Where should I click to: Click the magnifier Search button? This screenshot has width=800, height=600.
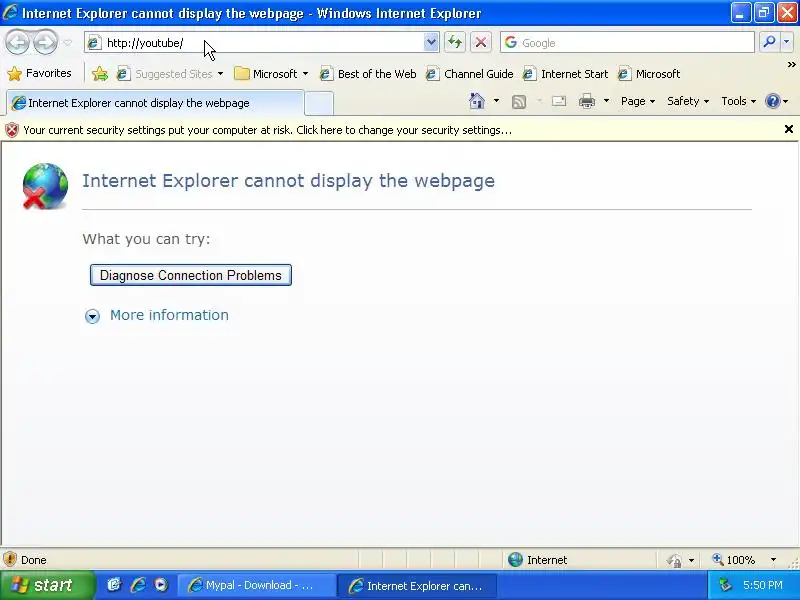click(x=769, y=42)
